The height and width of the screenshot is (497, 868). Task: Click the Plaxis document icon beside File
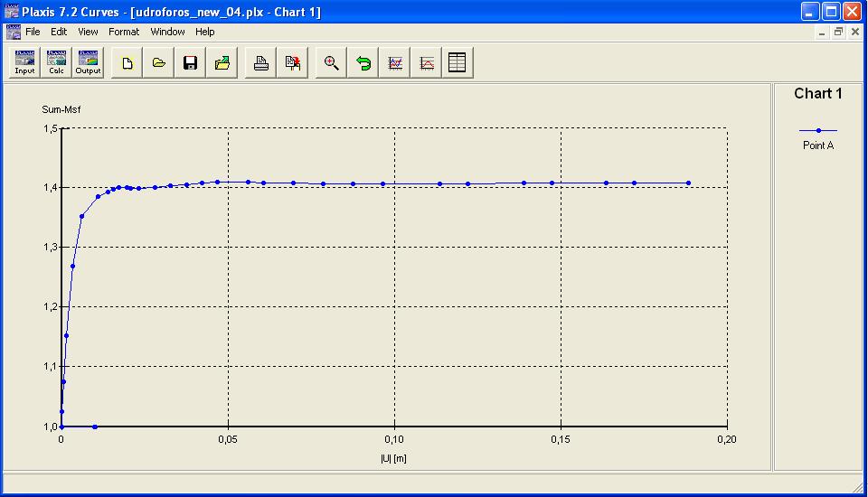click(x=14, y=32)
